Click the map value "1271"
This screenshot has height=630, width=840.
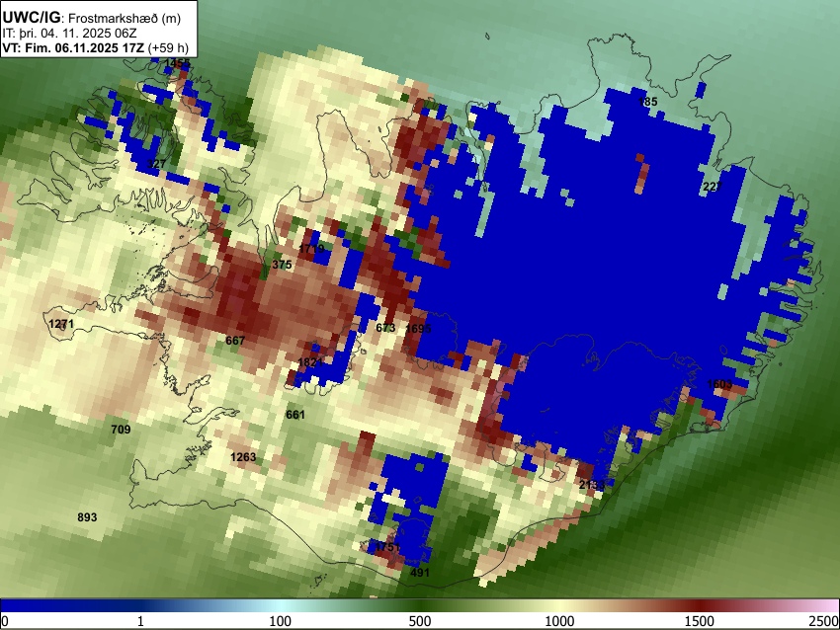[x=61, y=324]
